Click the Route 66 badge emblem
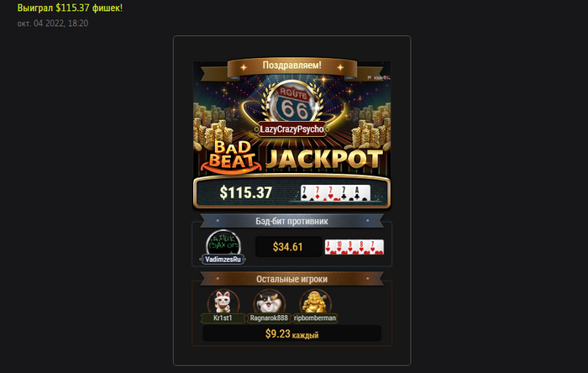 [x=294, y=102]
